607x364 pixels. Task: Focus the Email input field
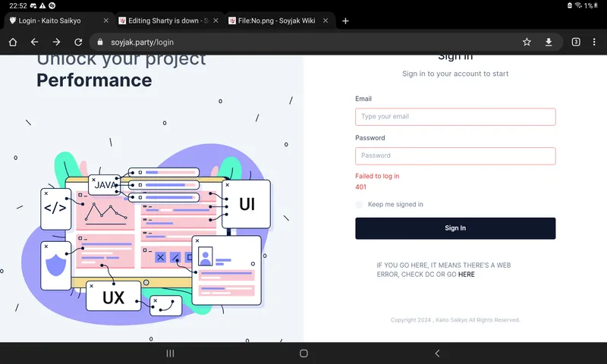[x=455, y=117]
